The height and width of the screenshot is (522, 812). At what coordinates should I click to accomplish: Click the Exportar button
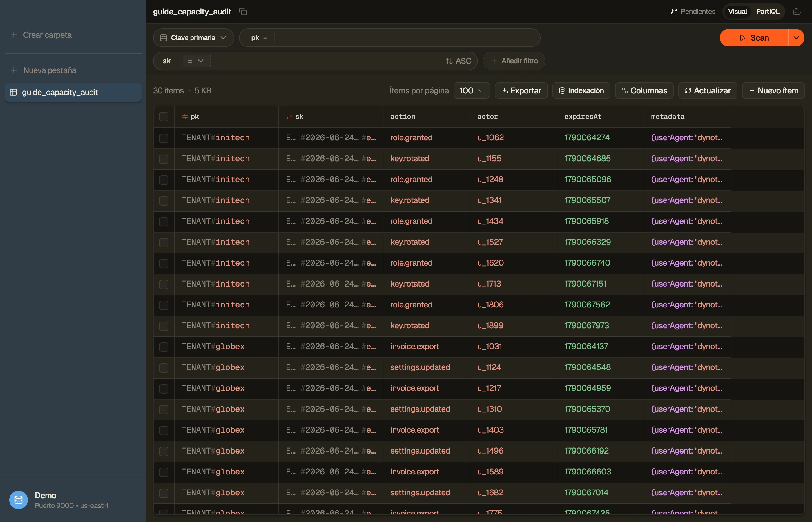point(521,90)
